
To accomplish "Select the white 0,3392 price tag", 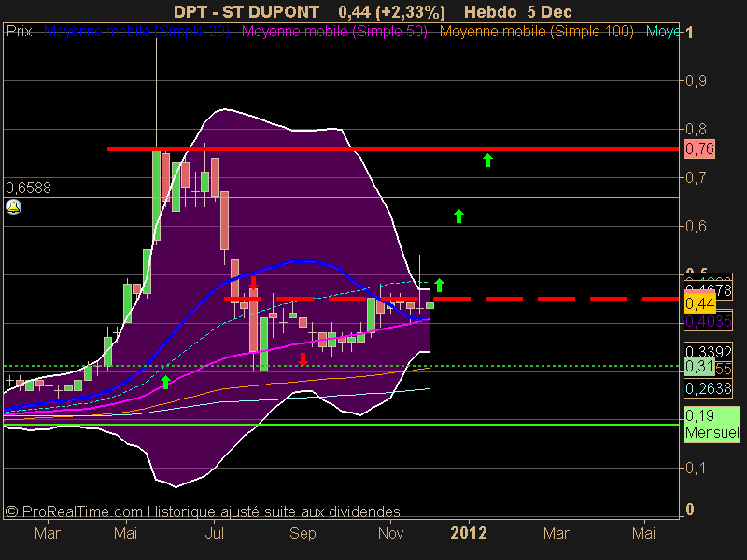I will point(708,352).
